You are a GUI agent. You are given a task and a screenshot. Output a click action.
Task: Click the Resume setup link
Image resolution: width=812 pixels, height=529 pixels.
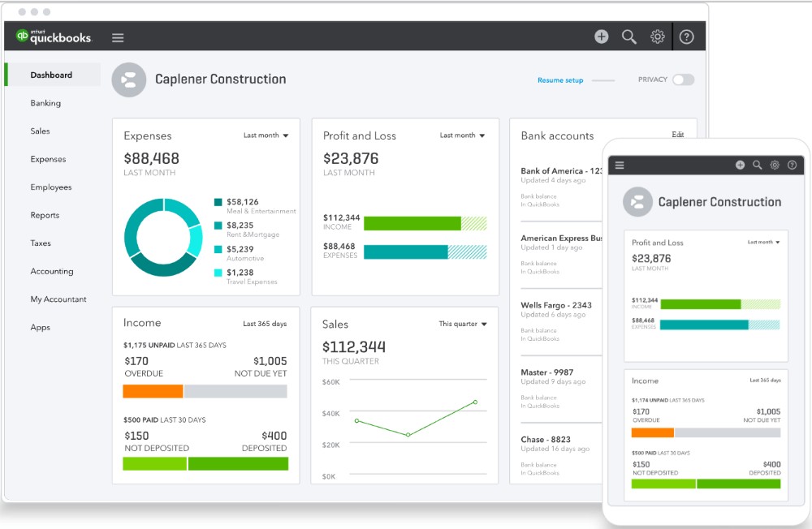pos(560,80)
